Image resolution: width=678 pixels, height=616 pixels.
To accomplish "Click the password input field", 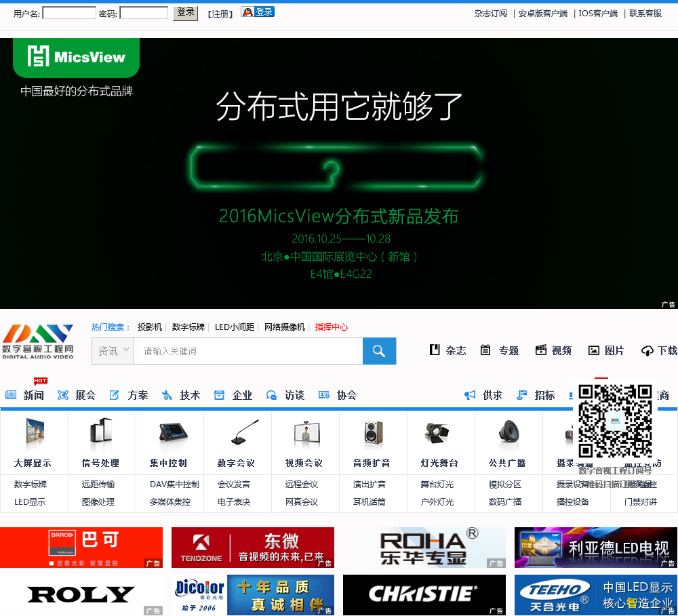I will (144, 13).
